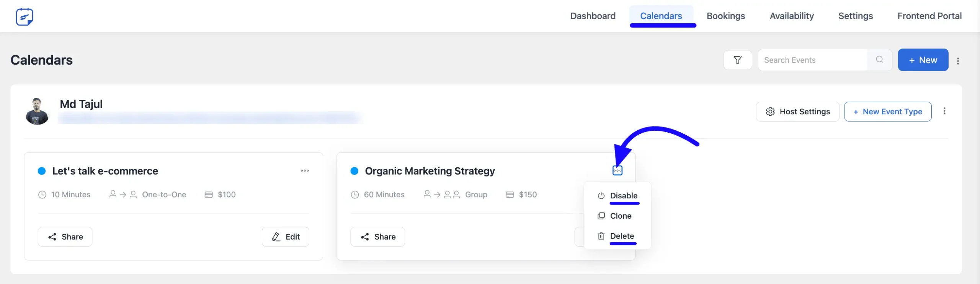
Task: Open Md Tajul calendar's vertical dots menu
Action: (x=944, y=111)
